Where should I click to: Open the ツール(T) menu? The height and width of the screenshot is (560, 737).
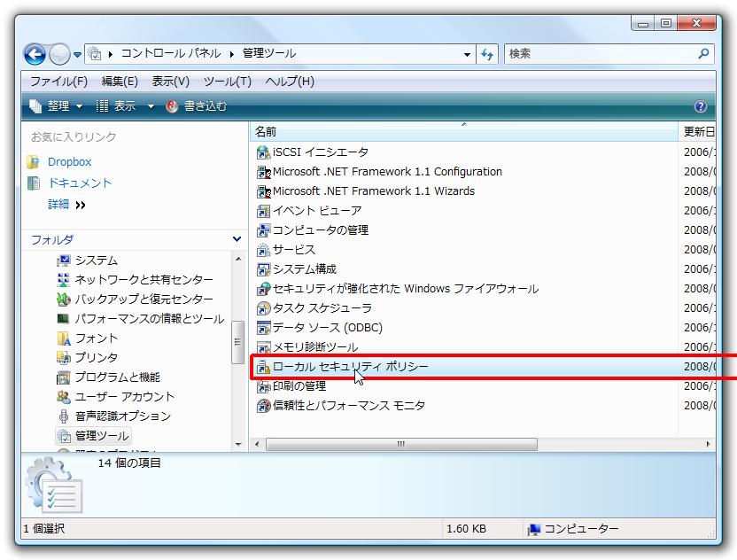pyautogui.click(x=227, y=82)
